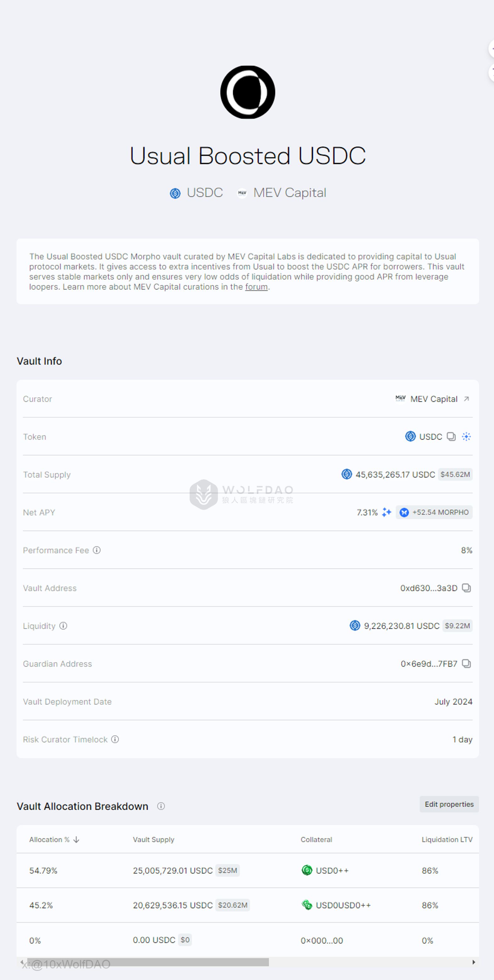Click the USD0USD0++ collateral token icon
This screenshot has height=980, width=494.
[x=306, y=905]
